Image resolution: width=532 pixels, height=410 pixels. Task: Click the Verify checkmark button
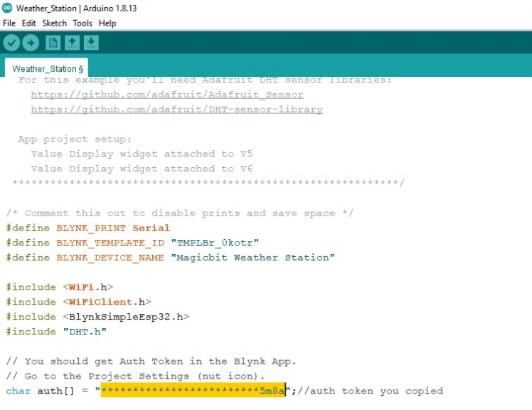pos(11,43)
